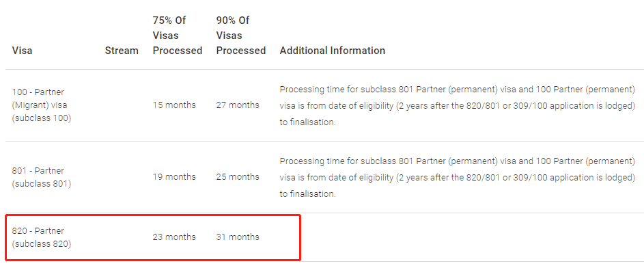Image resolution: width=644 pixels, height=268 pixels.
Task: Select the 100 - Partner (Migrant) visa cell
Action: pos(40,105)
